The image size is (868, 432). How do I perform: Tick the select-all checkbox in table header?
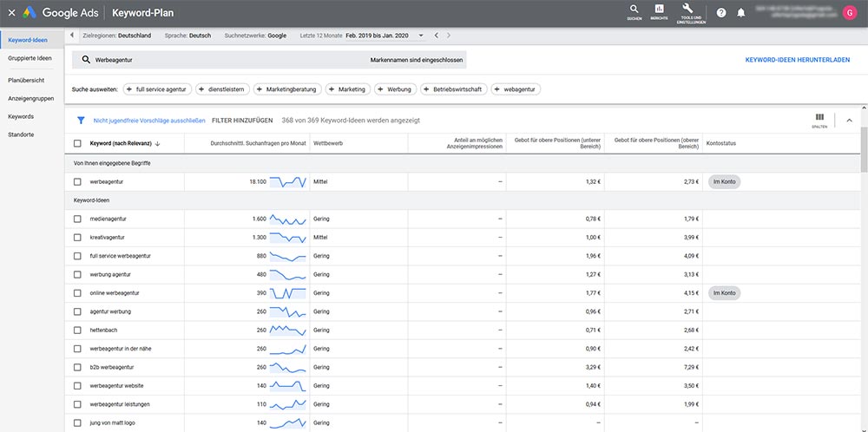(x=77, y=143)
